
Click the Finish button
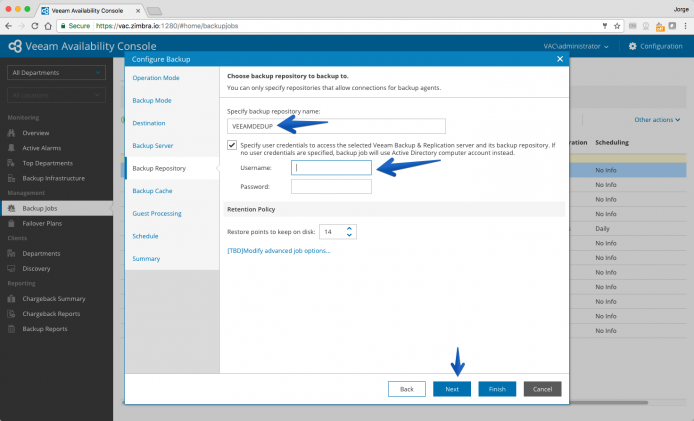(497, 389)
